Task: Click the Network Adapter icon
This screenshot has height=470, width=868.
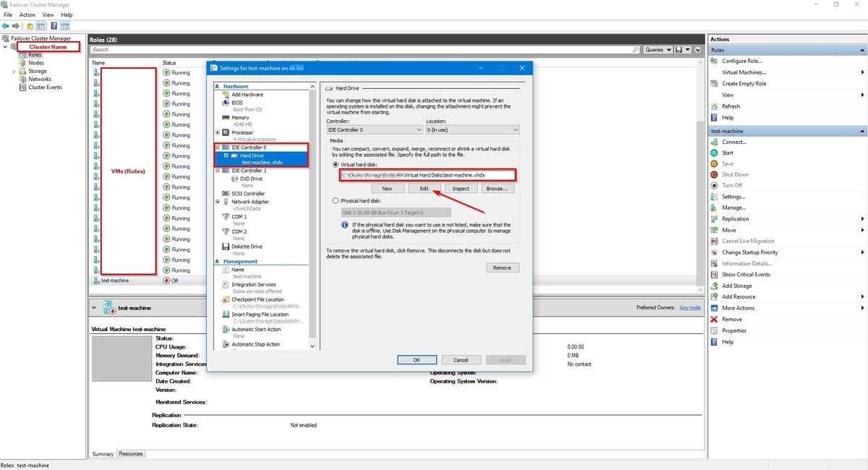Action: click(x=226, y=202)
